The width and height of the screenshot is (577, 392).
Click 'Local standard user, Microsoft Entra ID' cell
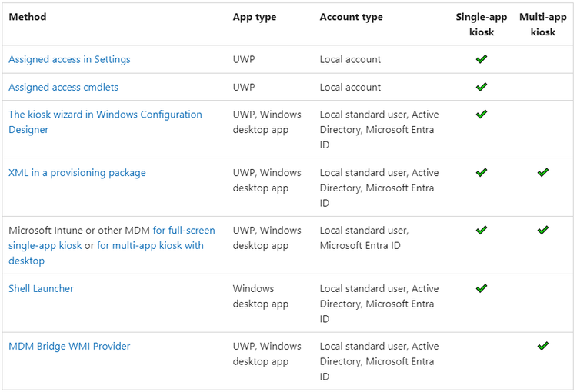[x=365, y=238]
